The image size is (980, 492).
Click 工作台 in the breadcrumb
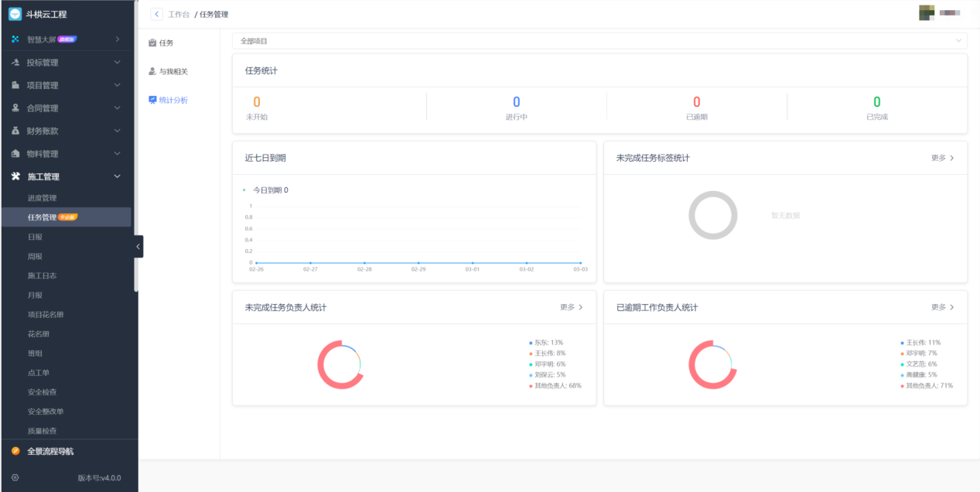[x=179, y=15]
